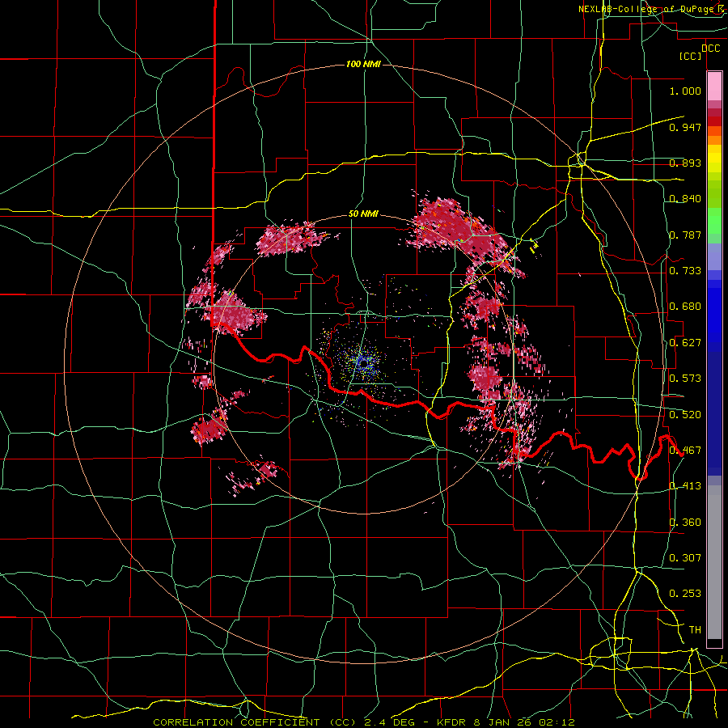This screenshot has width=728, height=728.
Task: Click the 0.680 legend value
Action: 685,307
